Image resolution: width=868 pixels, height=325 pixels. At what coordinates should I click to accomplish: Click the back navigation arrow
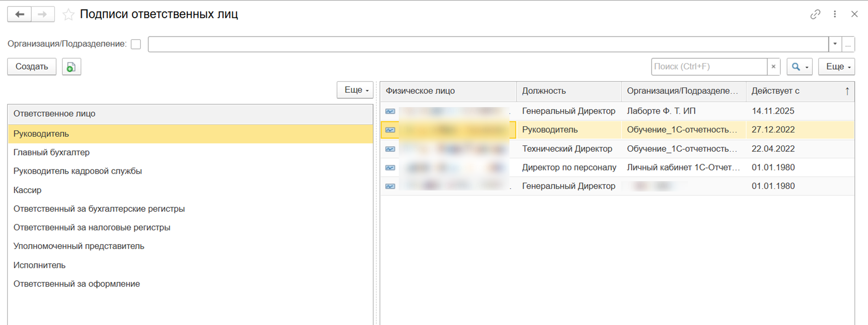[20, 15]
